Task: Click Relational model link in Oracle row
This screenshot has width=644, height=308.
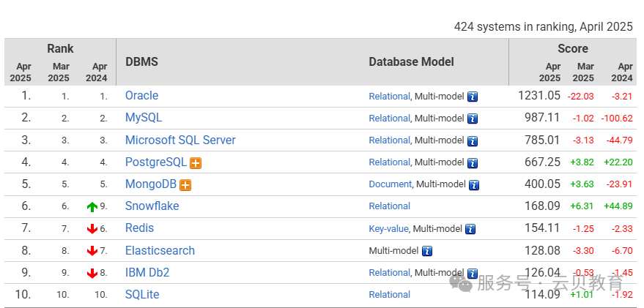Action: (389, 97)
